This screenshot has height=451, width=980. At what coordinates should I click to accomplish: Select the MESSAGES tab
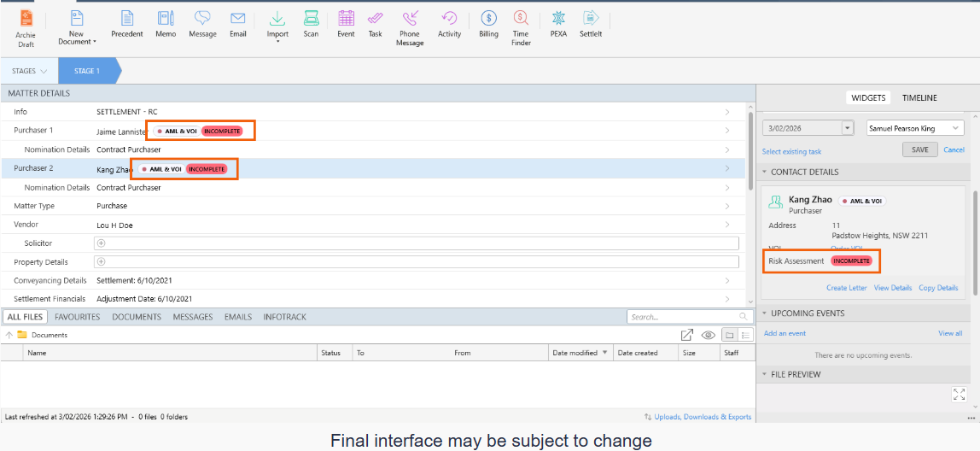click(x=193, y=317)
